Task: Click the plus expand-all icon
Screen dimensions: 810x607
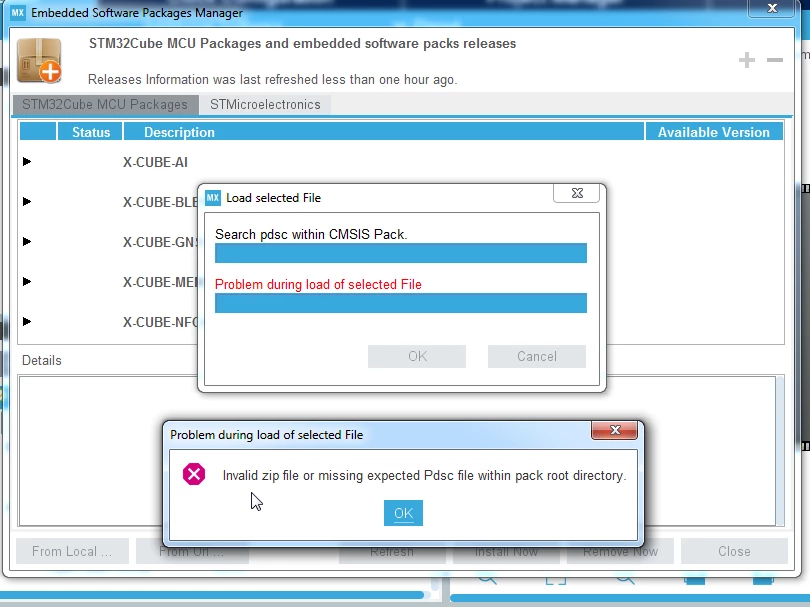Action: coord(746,60)
